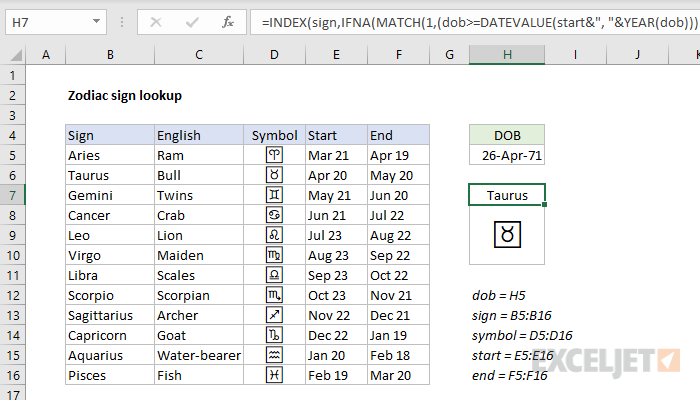
Task: Open Insert Function fx dialog
Action: [228, 22]
